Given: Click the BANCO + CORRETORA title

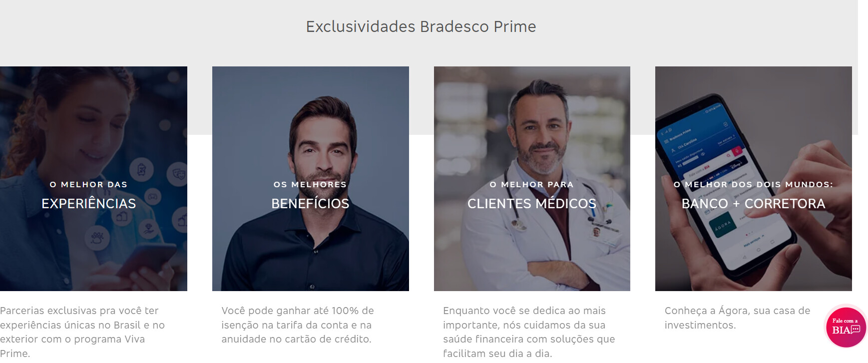Looking at the screenshot, I should pyautogui.click(x=753, y=204).
